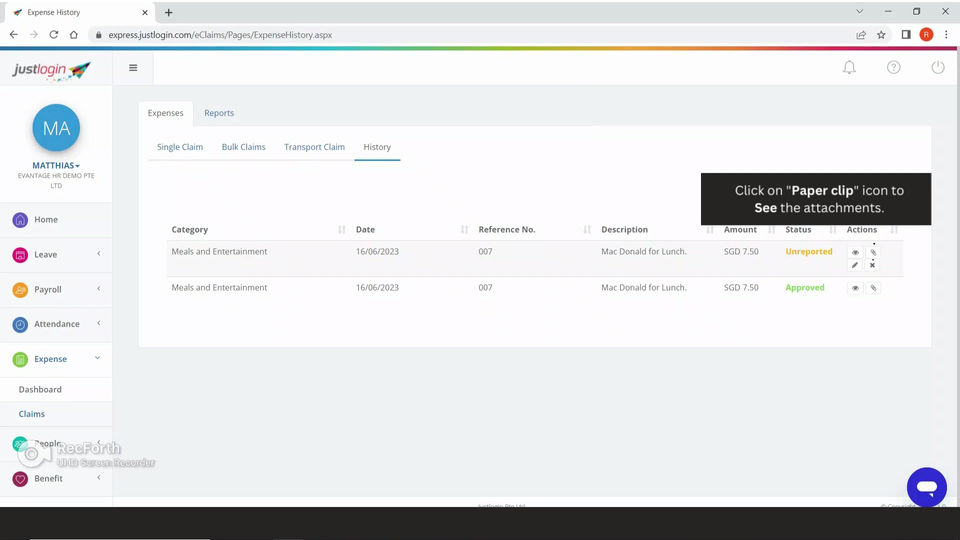Go to Home in sidebar
This screenshot has height=540, width=960.
click(x=46, y=220)
